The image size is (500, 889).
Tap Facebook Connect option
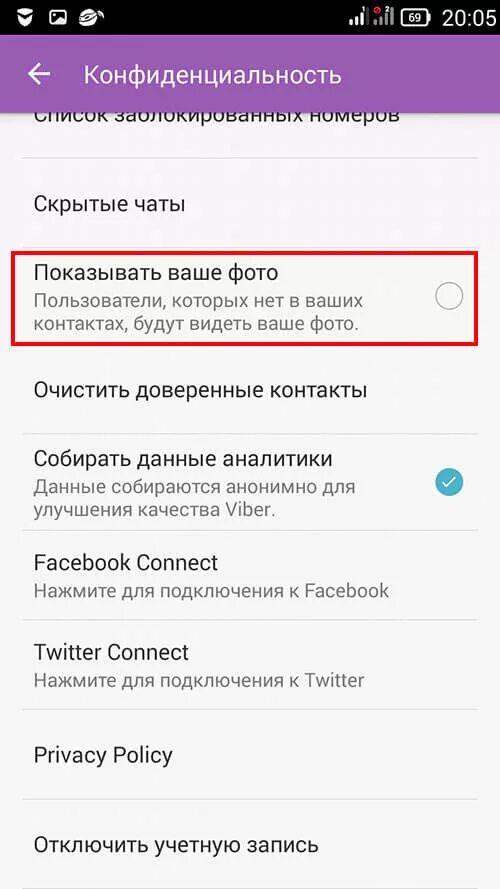[x=250, y=575]
